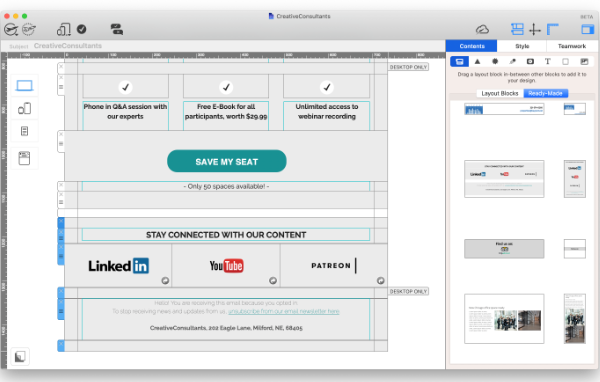The width and height of the screenshot is (600, 382).
Task: Delete the SAVE MY SEAT block via its X
Action: pyautogui.click(x=61, y=135)
